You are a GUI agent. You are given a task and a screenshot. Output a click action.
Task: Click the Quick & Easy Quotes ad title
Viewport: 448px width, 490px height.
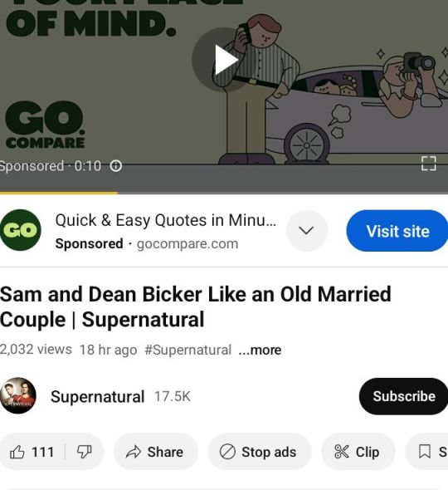[166, 220]
